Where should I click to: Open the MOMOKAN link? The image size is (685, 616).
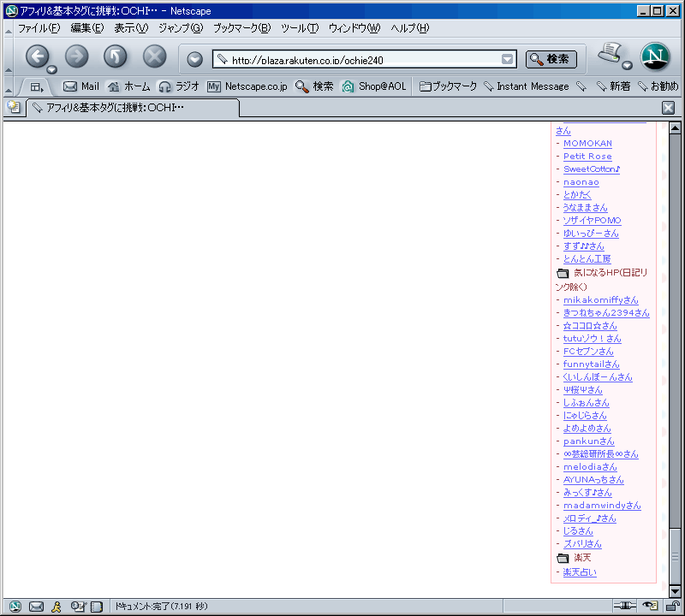pos(587,143)
